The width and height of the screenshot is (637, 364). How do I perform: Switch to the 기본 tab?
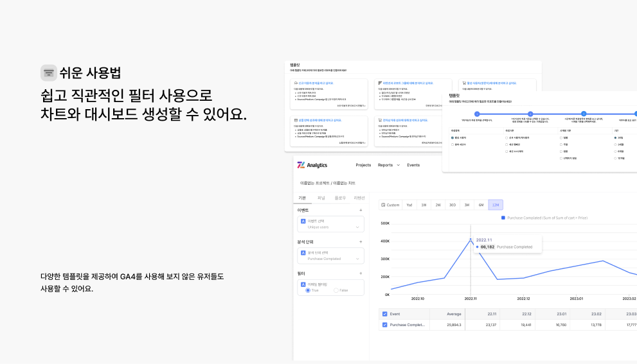(x=302, y=198)
